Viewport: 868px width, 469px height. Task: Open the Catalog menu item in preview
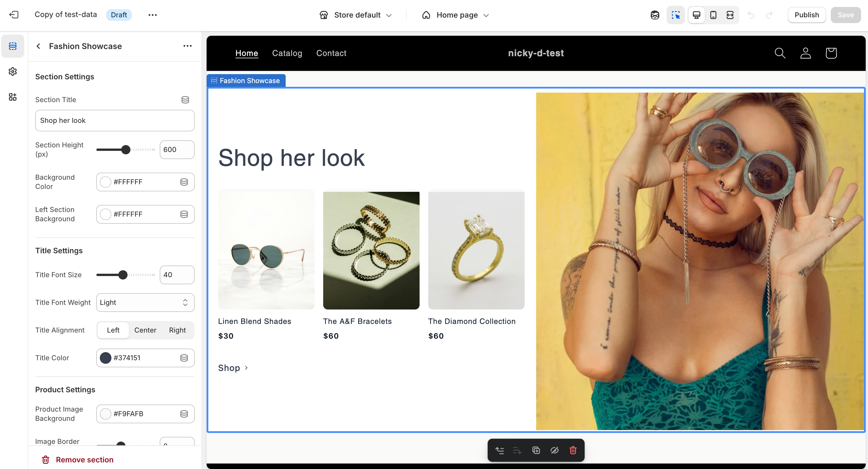click(x=287, y=53)
